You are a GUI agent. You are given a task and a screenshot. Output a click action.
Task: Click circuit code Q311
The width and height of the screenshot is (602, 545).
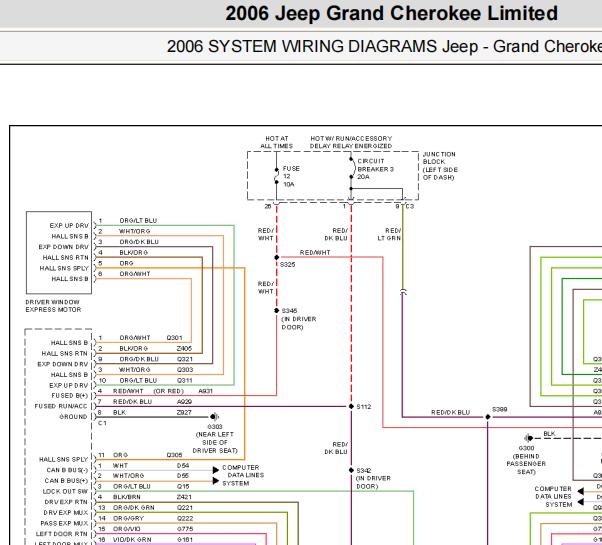185,380
